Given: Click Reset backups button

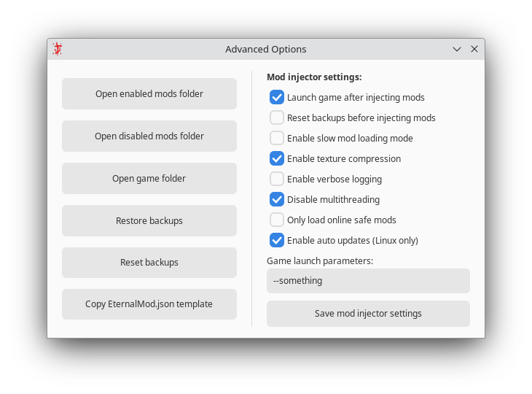Looking at the screenshot, I should click(x=149, y=263).
